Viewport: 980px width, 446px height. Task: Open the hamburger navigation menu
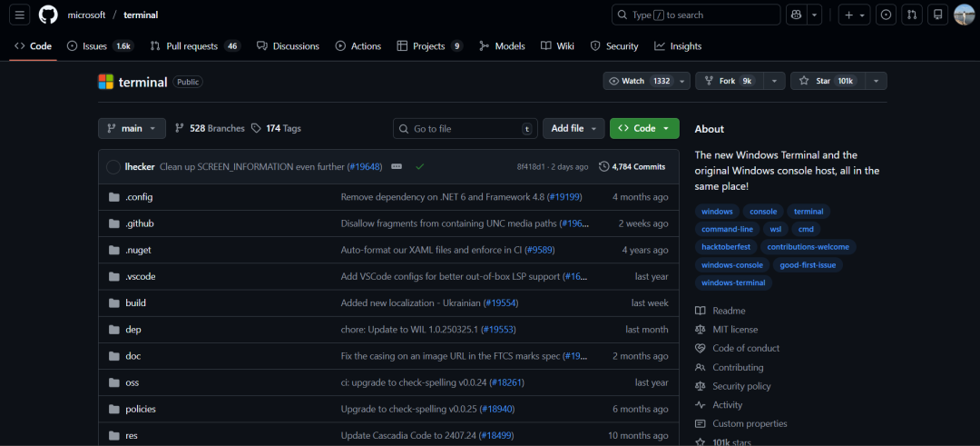click(x=19, y=15)
